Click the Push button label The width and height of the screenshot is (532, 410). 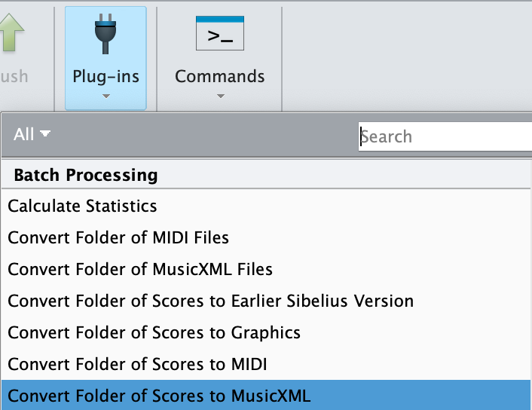(14, 76)
